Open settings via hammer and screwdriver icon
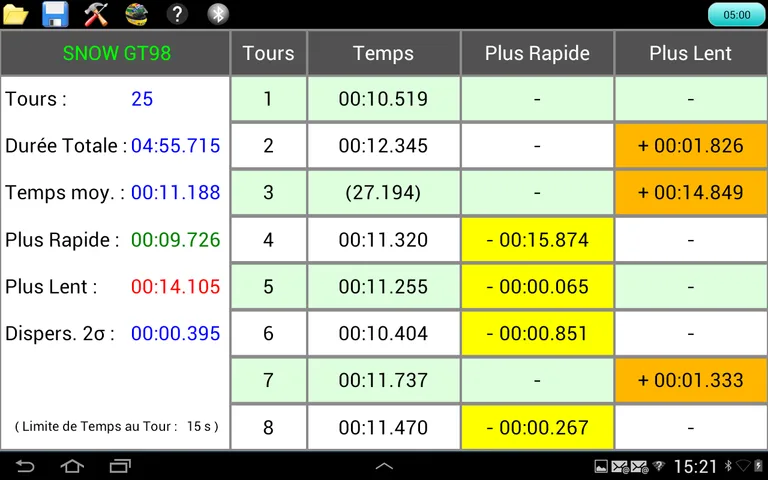The image size is (768, 480). 96,14
